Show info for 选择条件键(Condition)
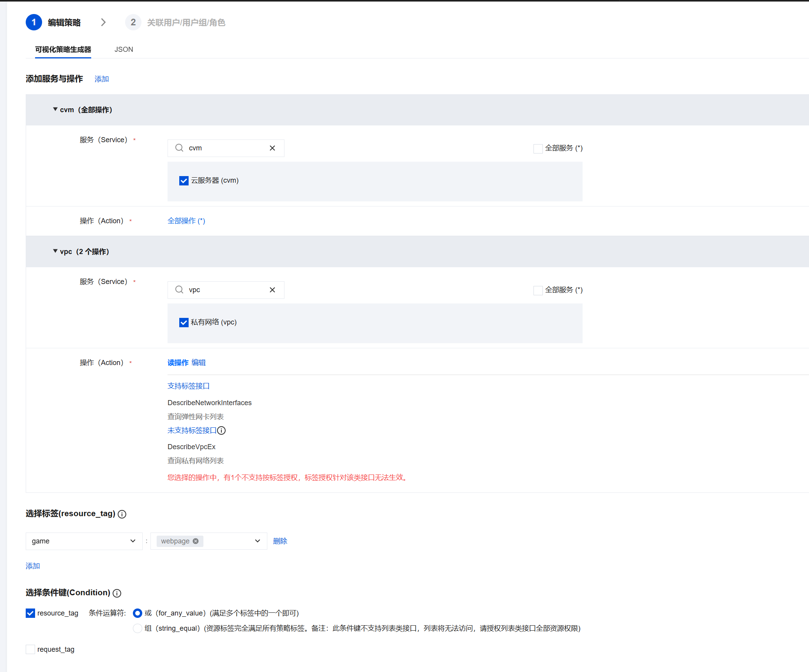Screen dimensions: 809x672 point(117,593)
